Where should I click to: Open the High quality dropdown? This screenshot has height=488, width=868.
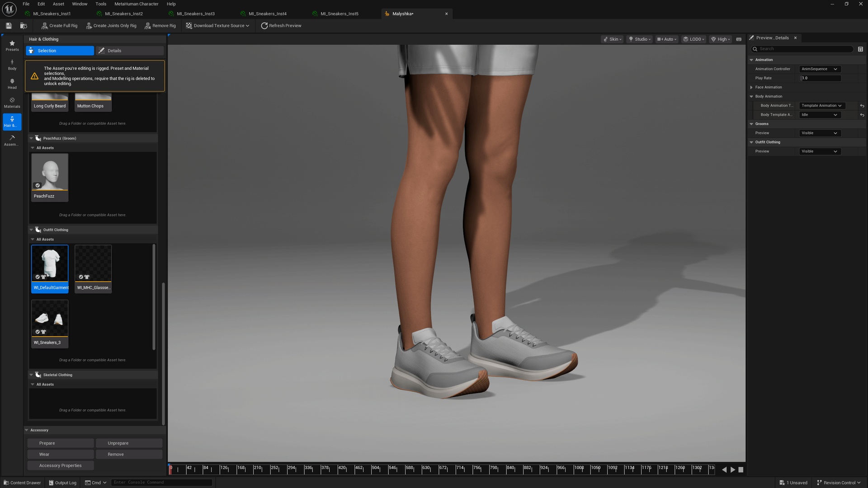pos(721,39)
